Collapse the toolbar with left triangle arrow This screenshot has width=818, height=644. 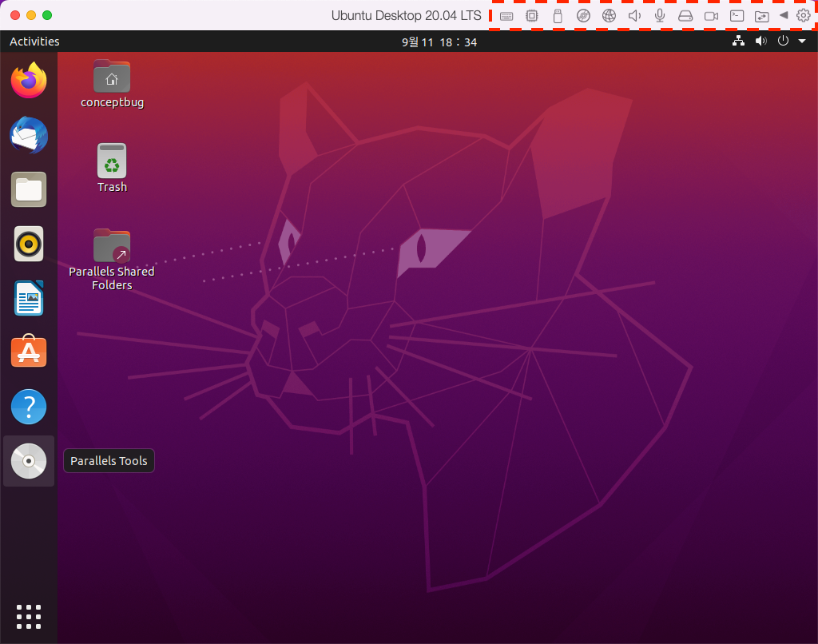coord(784,16)
